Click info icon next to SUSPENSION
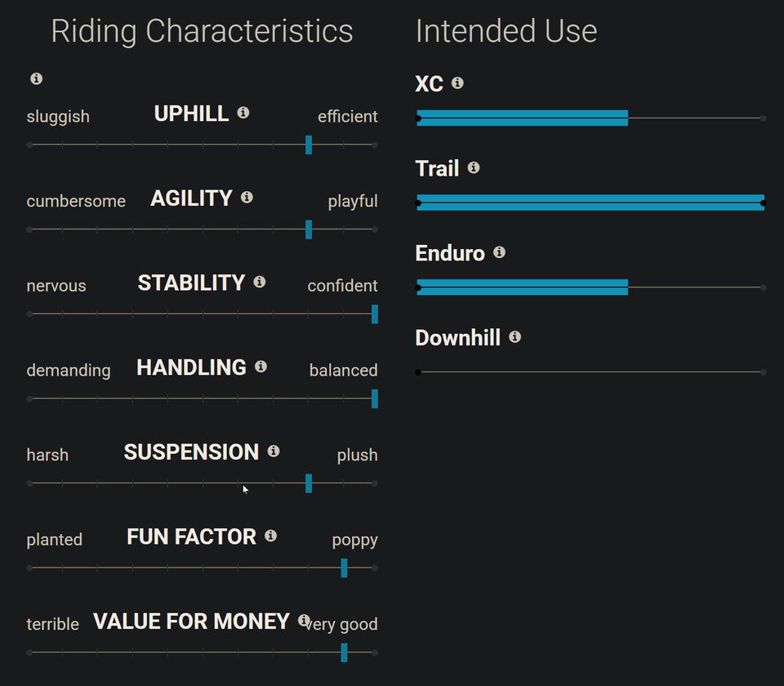Viewport: 784px width, 686px height. point(274,451)
